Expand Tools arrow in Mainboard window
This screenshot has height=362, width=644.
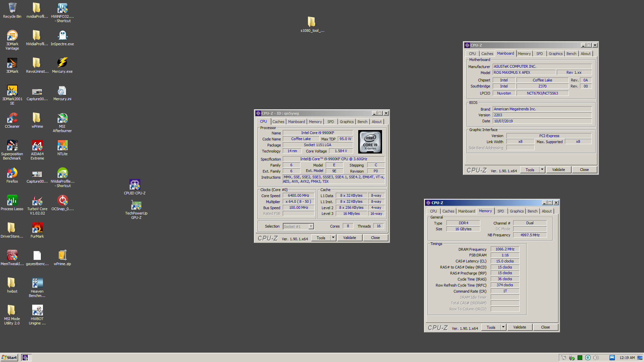pos(542,170)
